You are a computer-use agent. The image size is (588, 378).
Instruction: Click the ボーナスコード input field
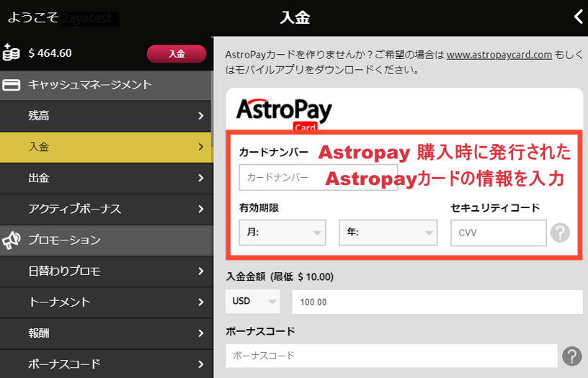click(391, 356)
